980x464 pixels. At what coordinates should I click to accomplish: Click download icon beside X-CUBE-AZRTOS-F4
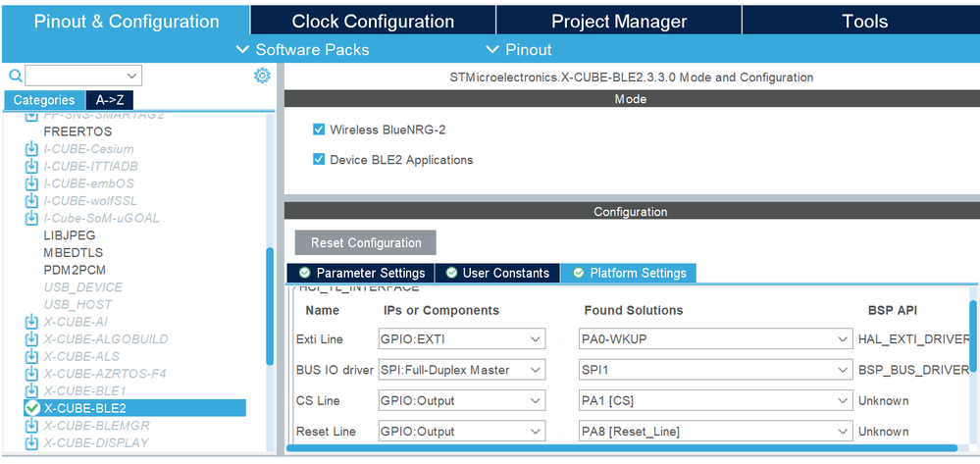point(31,374)
